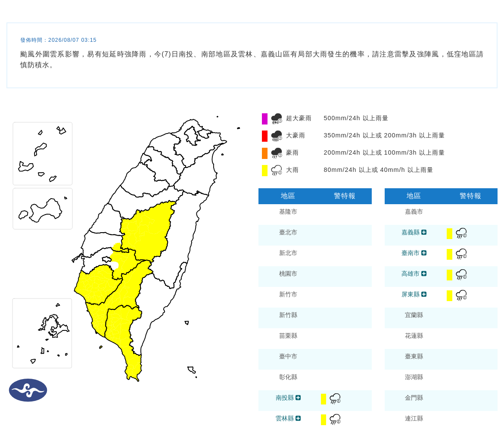The height and width of the screenshot is (448, 504).
Task: Click the Penghu islands inset map
Action: [x=42, y=333]
